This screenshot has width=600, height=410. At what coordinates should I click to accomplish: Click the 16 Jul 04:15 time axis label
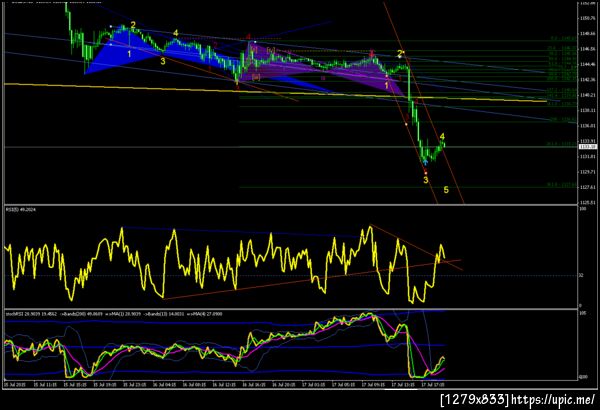tap(164, 384)
